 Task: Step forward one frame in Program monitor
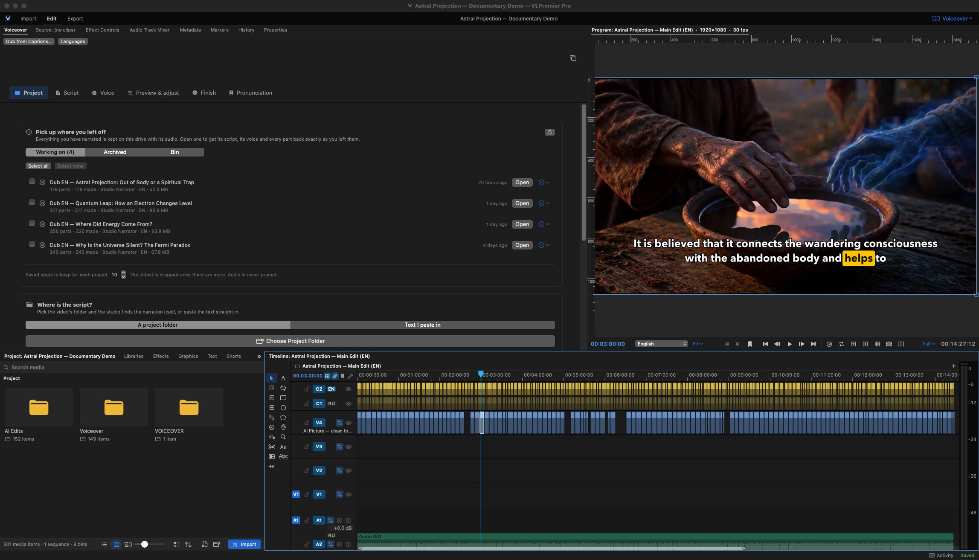tap(802, 344)
